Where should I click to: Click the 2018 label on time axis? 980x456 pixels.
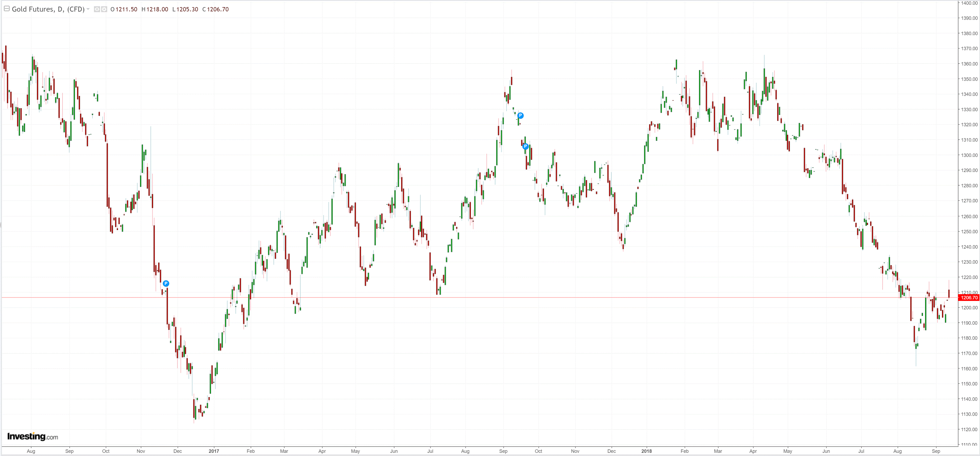tap(646, 451)
